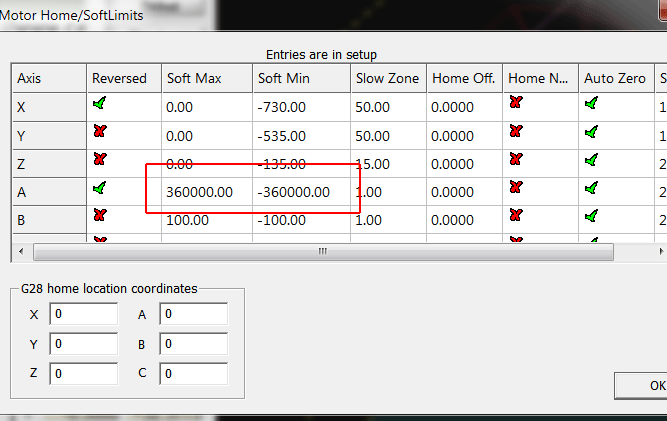Toggle Reversed green check for A axis

[99, 187]
